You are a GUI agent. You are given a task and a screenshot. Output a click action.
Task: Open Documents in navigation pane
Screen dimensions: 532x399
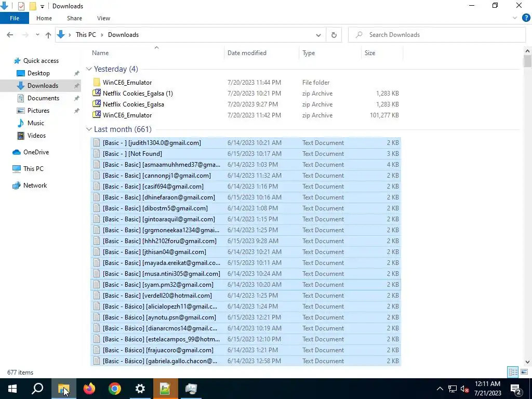tap(43, 98)
